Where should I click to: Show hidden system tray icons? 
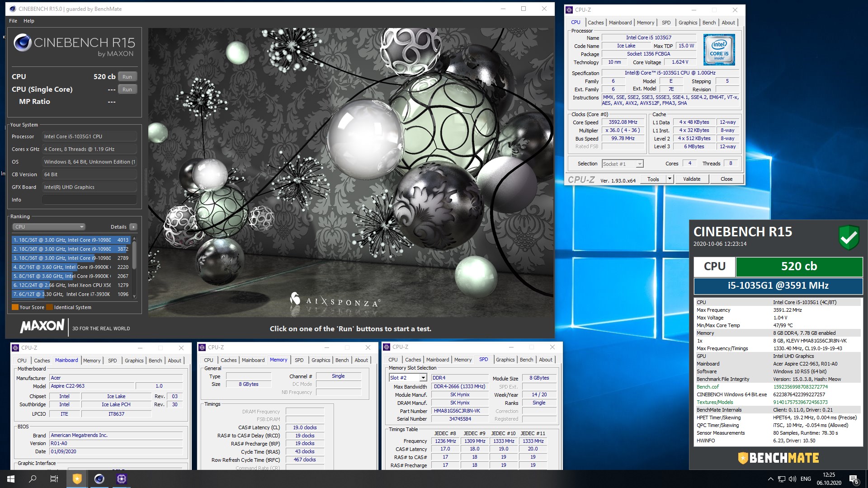coord(770,479)
